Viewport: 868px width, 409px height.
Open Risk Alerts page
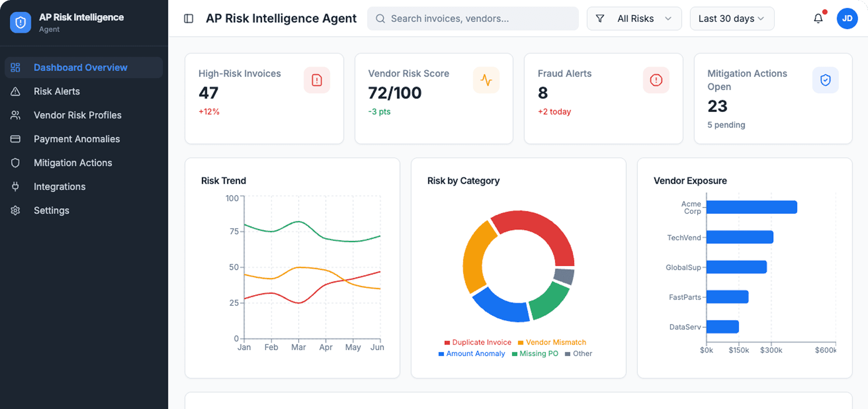pyautogui.click(x=84, y=91)
